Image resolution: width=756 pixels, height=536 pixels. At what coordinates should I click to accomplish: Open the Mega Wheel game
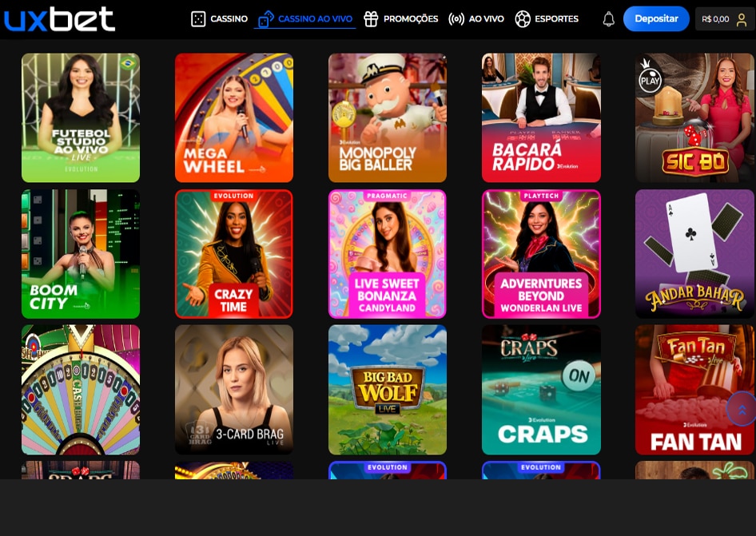pyautogui.click(x=233, y=117)
